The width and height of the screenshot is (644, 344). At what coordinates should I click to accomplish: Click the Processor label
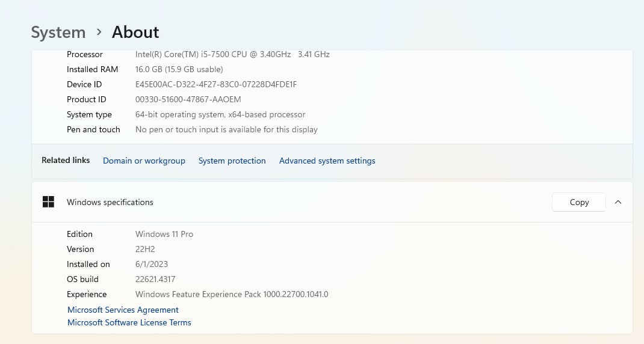(85, 54)
